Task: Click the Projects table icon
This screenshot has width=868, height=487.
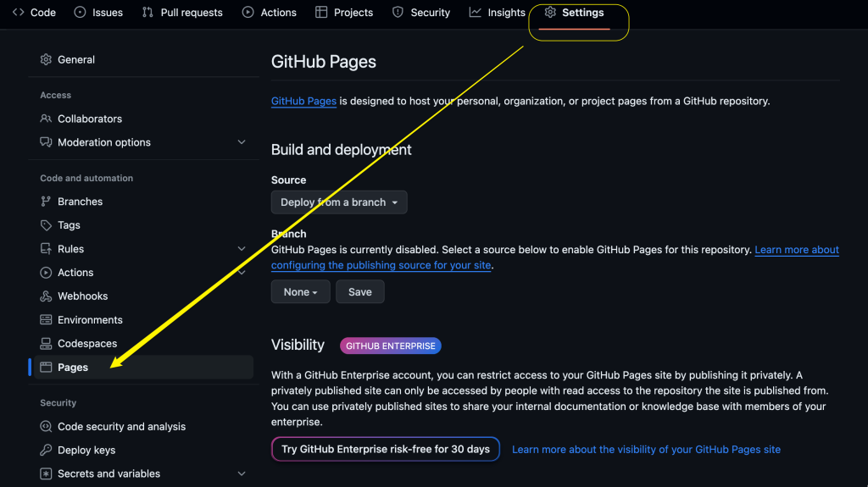Action: tap(321, 12)
